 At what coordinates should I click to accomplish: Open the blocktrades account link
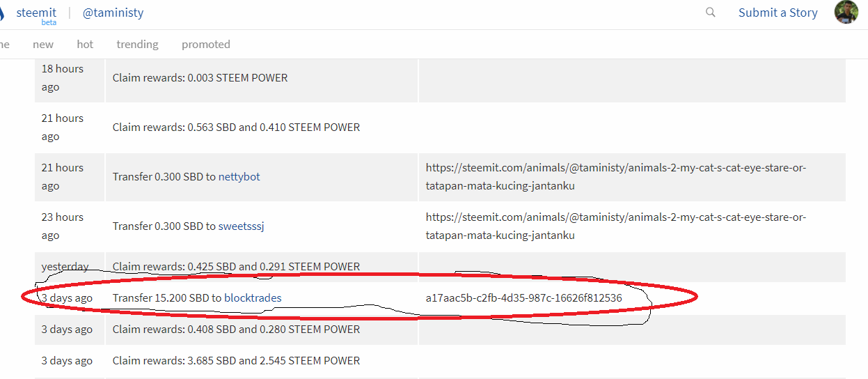coord(253,298)
